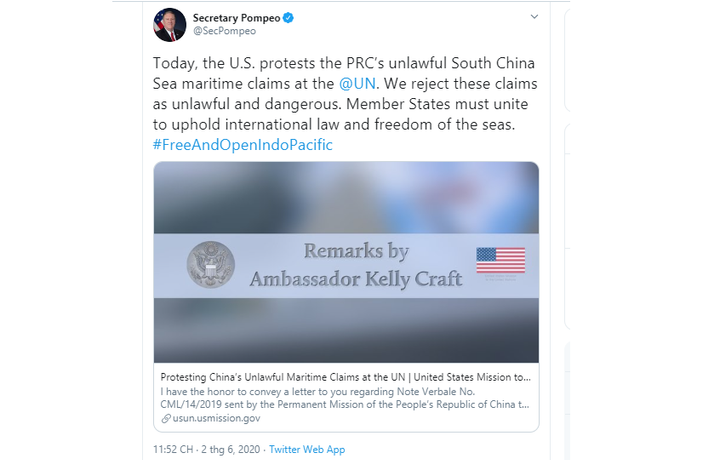Click the tweet date 2 thg 6, 2020

[x=232, y=449]
